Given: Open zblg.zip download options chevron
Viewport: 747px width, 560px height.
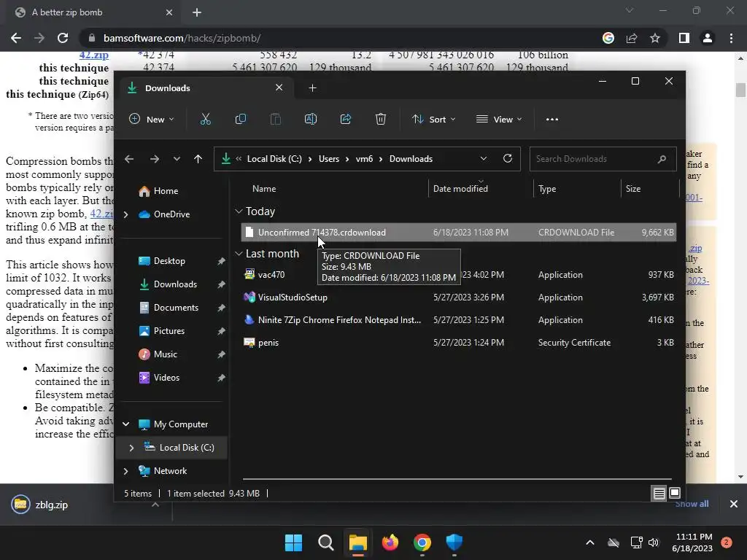Looking at the screenshot, I should click(155, 505).
